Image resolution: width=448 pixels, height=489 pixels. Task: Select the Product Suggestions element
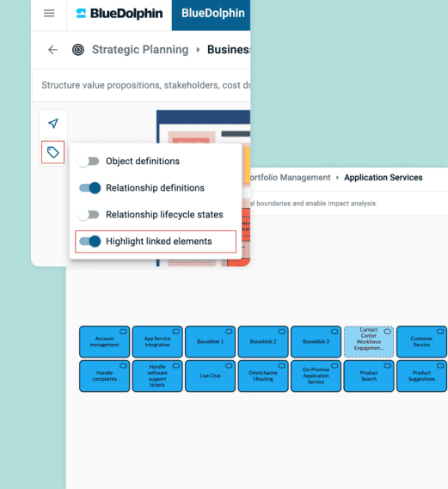coord(422,376)
